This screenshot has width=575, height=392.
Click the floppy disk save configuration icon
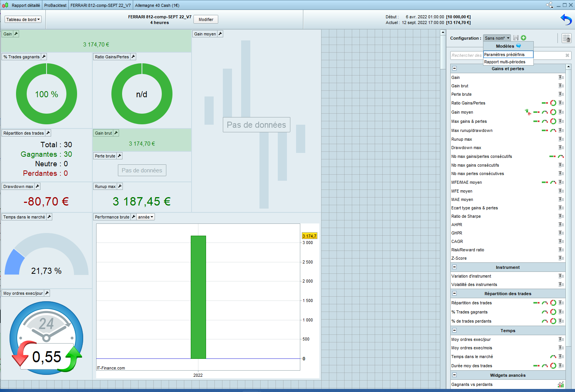coord(516,38)
